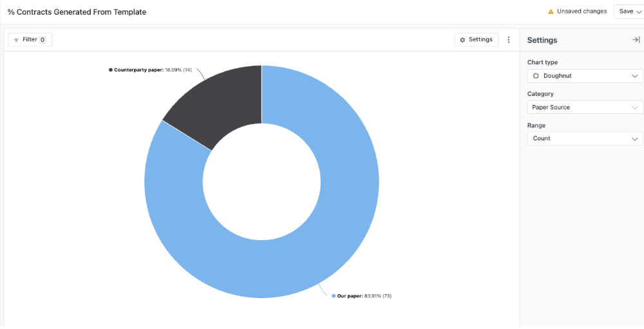Screen dimensions: 644x329
Task: Click the Filter funnel icon
Action: 16,40
